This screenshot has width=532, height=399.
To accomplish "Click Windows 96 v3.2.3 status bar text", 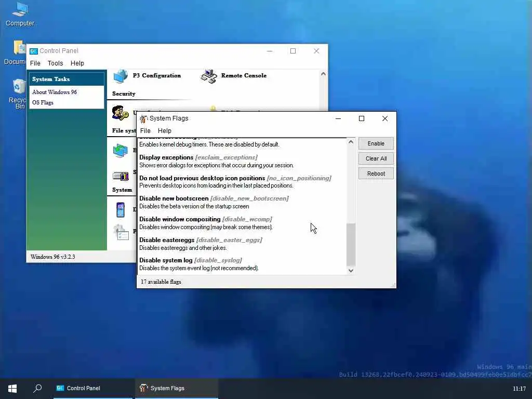I will pos(53,257).
